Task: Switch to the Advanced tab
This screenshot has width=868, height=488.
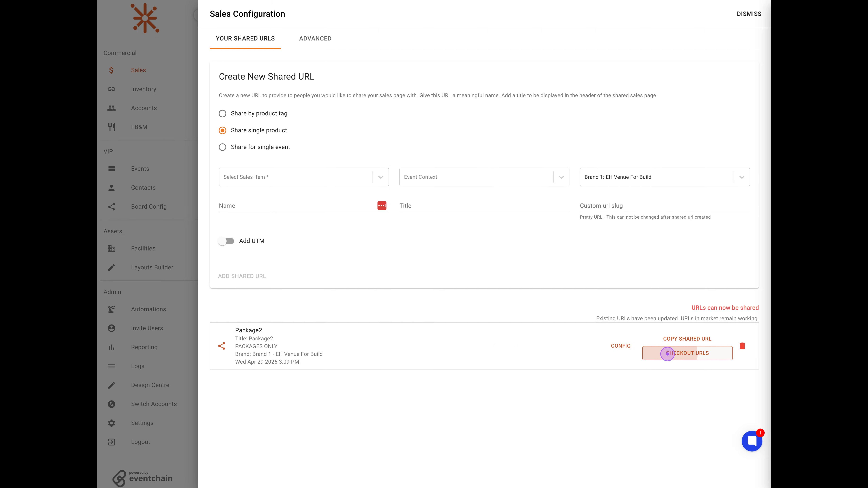Action: tap(315, 38)
